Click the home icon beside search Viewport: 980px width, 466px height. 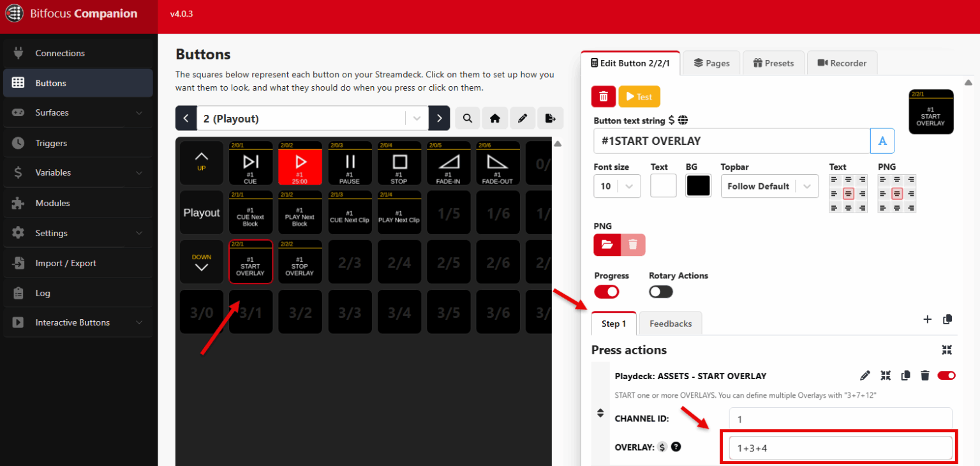click(495, 118)
